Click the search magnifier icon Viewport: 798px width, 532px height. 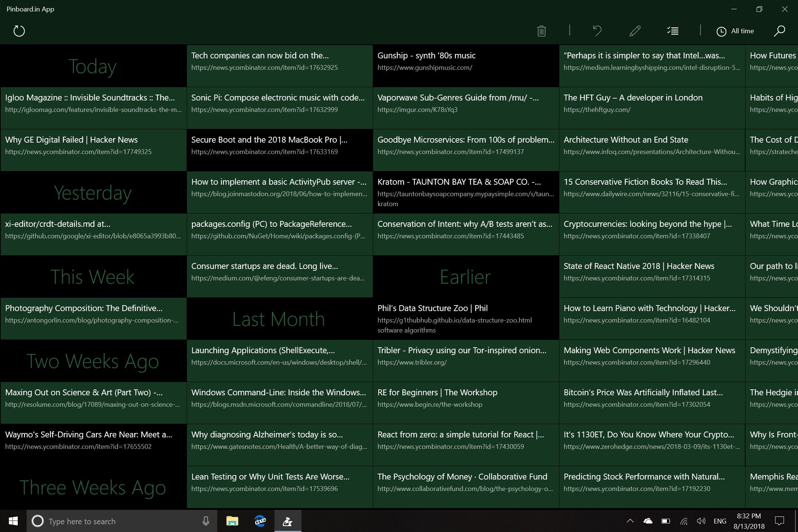coord(780,31)
